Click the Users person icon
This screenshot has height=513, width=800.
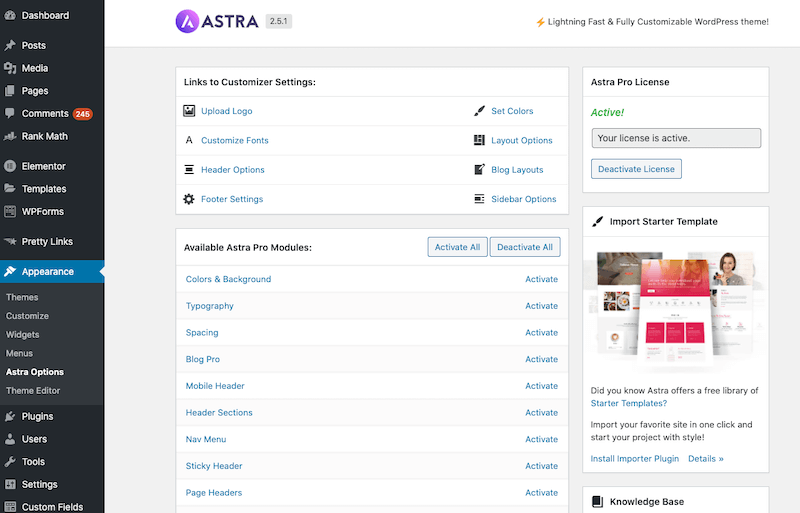[10, 439]
